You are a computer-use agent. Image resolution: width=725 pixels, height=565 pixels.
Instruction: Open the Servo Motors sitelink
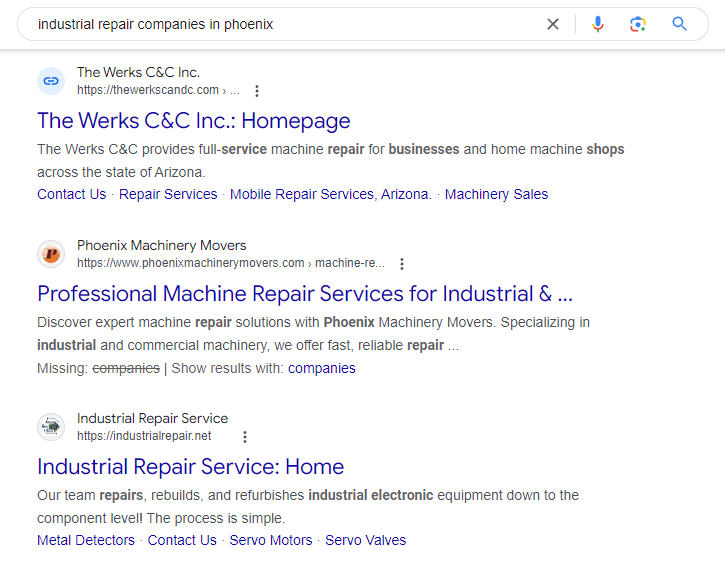pos(271,540)
